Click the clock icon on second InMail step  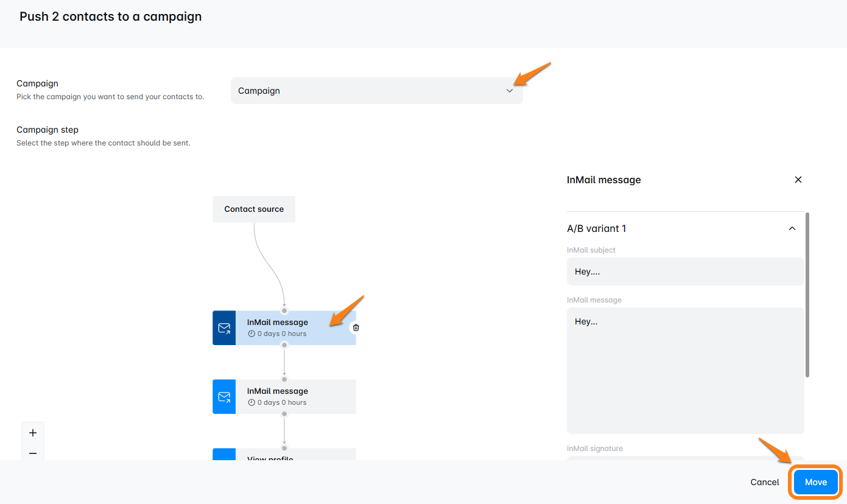pos(251,402)
